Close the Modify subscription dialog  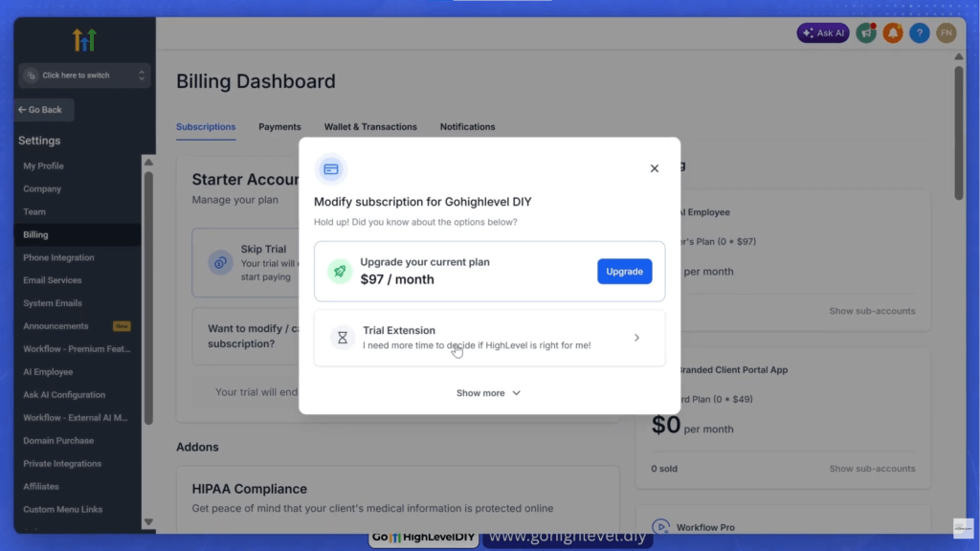(x=655, y=168)
